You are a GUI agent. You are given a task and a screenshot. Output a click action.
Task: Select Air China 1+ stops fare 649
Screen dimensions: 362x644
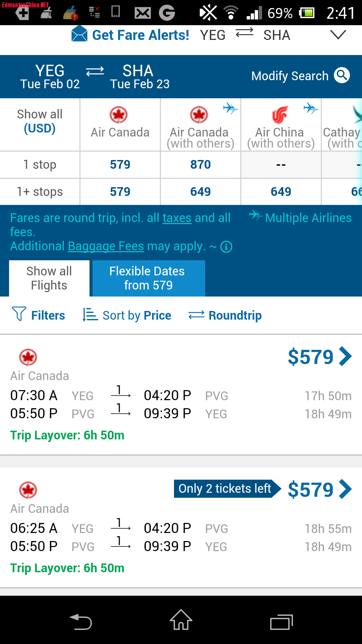point(281,192)
